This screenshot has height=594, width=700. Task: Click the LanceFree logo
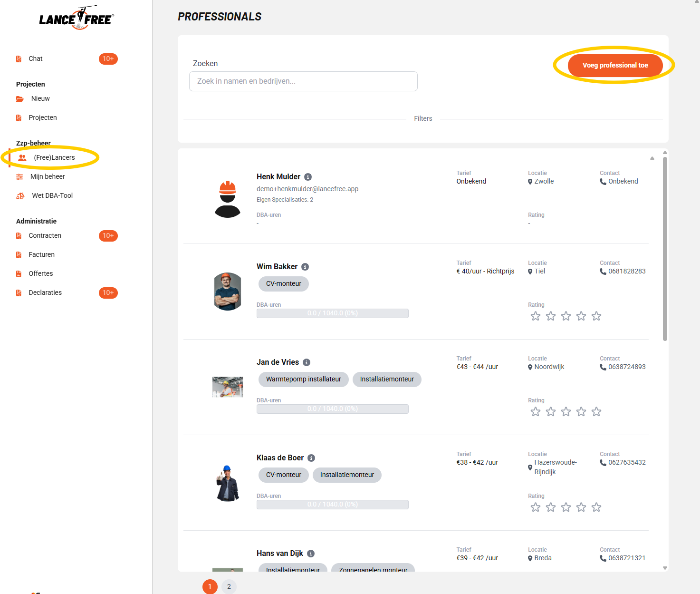point(77,19)
